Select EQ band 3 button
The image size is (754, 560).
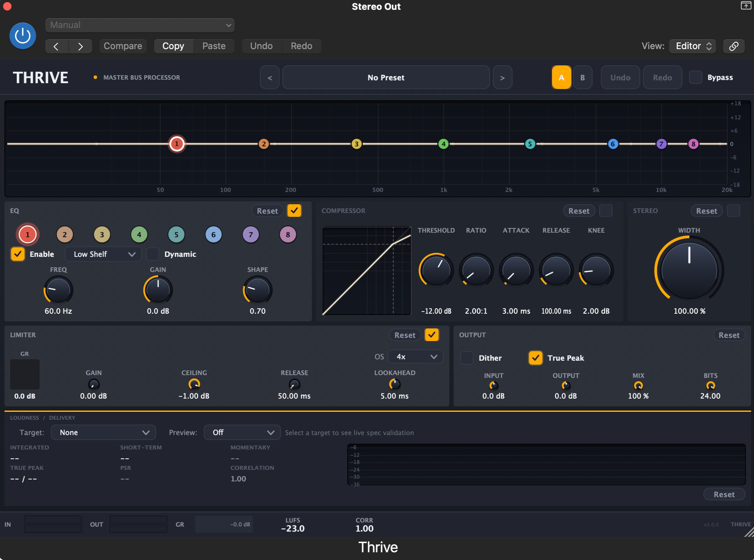pyautogui.click(x=102, y=234)
